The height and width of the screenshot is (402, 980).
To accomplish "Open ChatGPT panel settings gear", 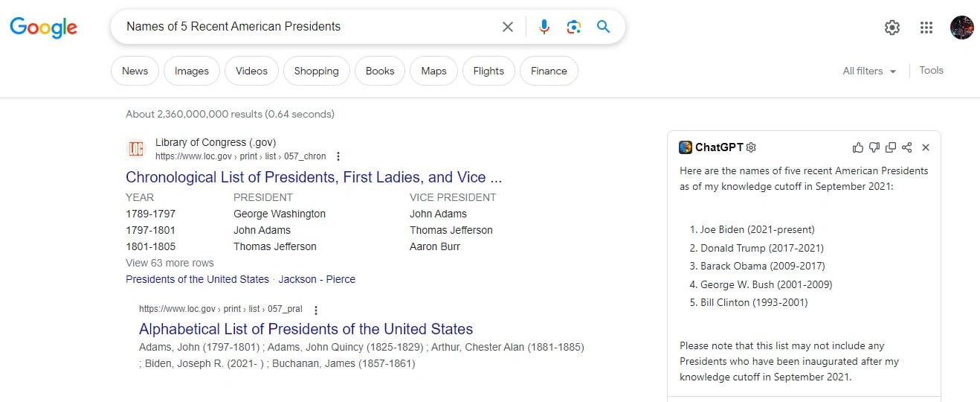I will click(x=751, y=147).
